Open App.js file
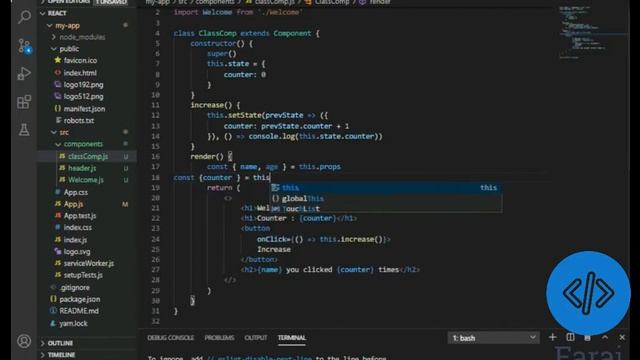 coord(73,204)
